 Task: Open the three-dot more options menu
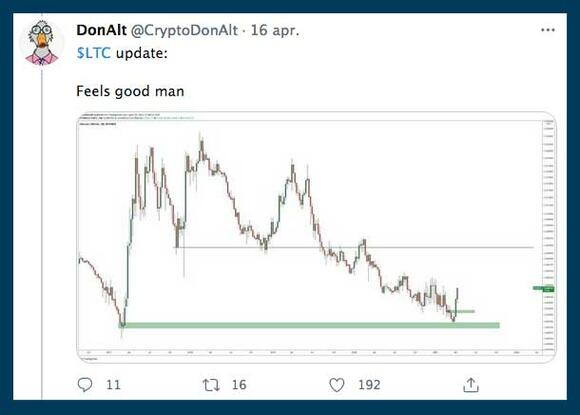pos(547,30)
